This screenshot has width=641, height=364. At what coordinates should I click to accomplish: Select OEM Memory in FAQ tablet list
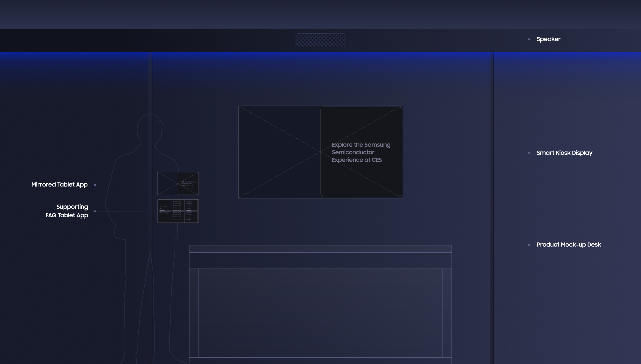pos(164,206)
